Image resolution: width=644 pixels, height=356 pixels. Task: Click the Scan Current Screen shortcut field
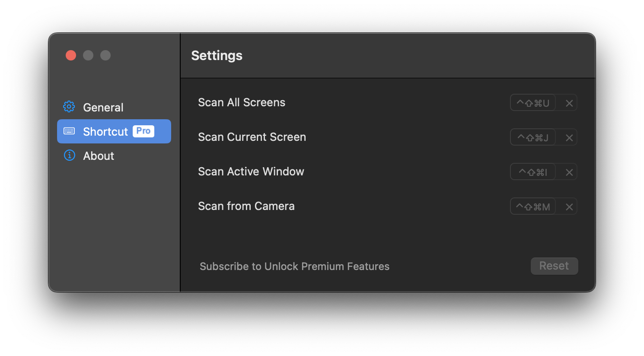click(x=533, y=137)
